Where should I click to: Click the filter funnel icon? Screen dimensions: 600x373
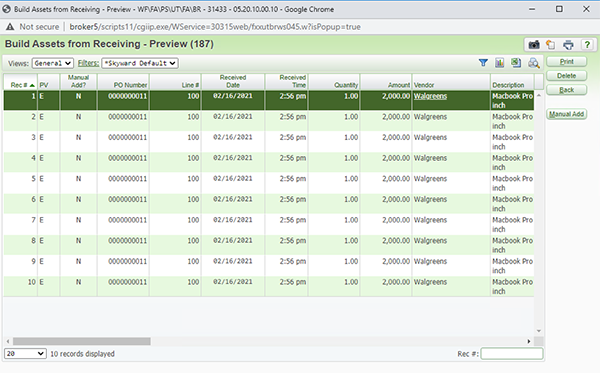483,63
